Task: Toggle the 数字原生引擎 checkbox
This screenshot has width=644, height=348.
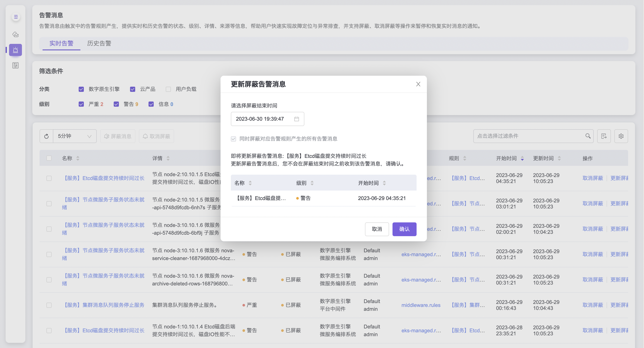Action: [81, 89]
